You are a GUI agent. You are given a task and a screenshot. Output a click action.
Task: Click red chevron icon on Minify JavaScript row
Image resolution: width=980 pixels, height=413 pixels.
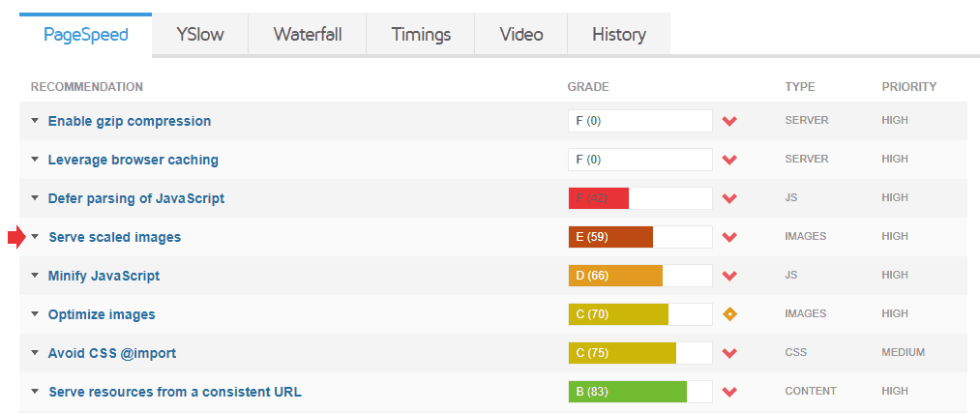tap(729, 277)
